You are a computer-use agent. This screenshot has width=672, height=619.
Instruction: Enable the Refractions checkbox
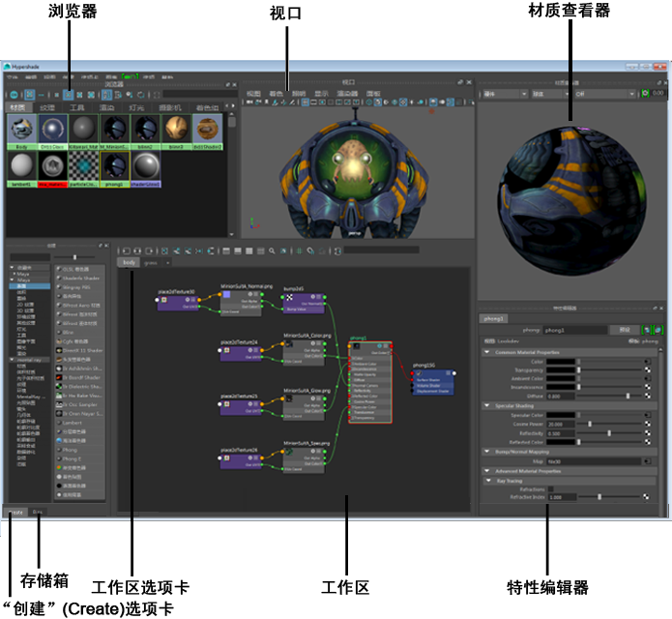551,489
